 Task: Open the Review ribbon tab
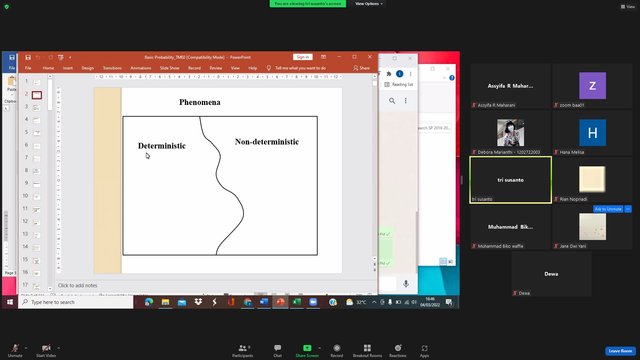coord(216,68)
